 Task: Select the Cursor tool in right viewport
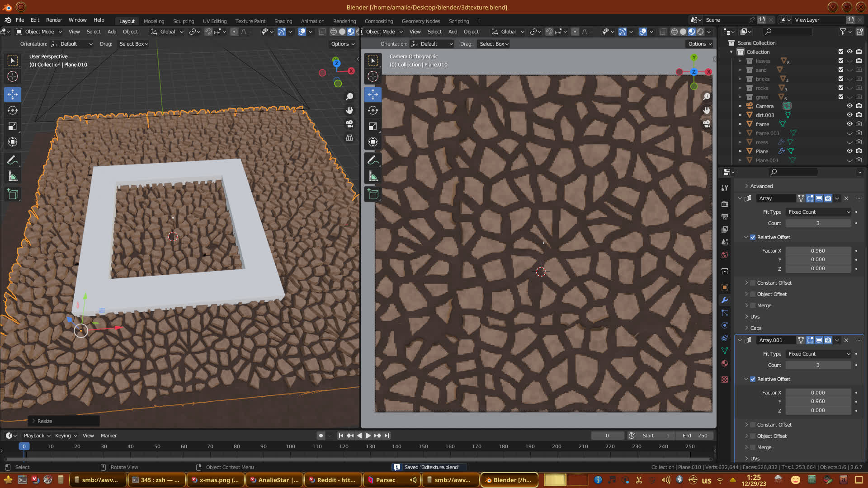click(373, 76)
